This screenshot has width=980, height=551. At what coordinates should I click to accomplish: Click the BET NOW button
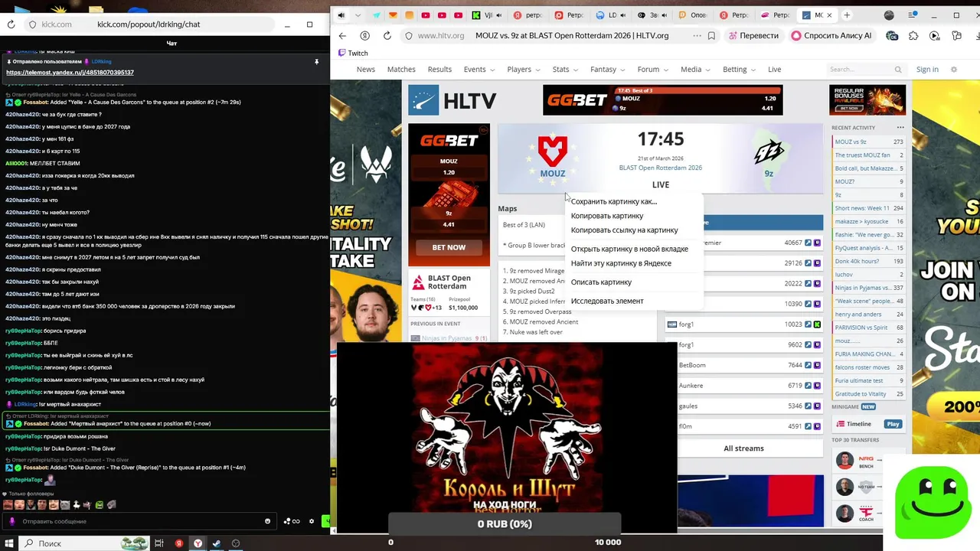tap(449, 247)
